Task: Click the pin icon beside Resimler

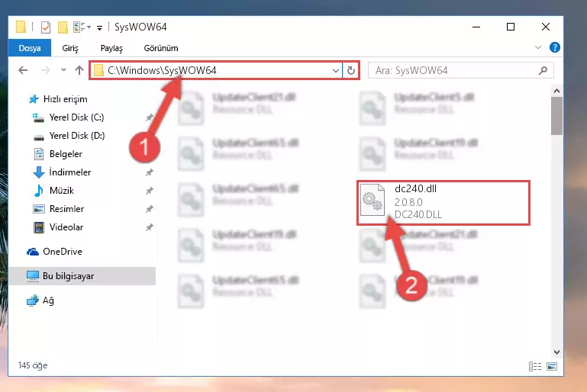Action: coord(149,209)
